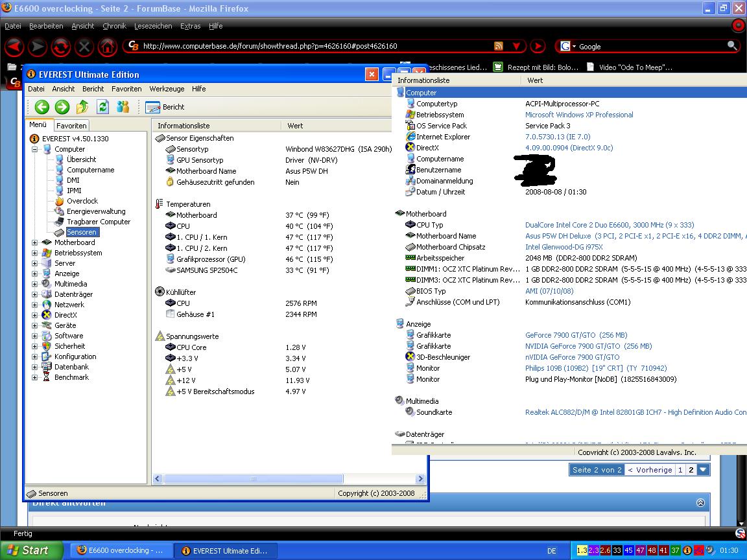Click the Informationsliste column header in EVEREST
747x560 pixels.
point(217,126)
